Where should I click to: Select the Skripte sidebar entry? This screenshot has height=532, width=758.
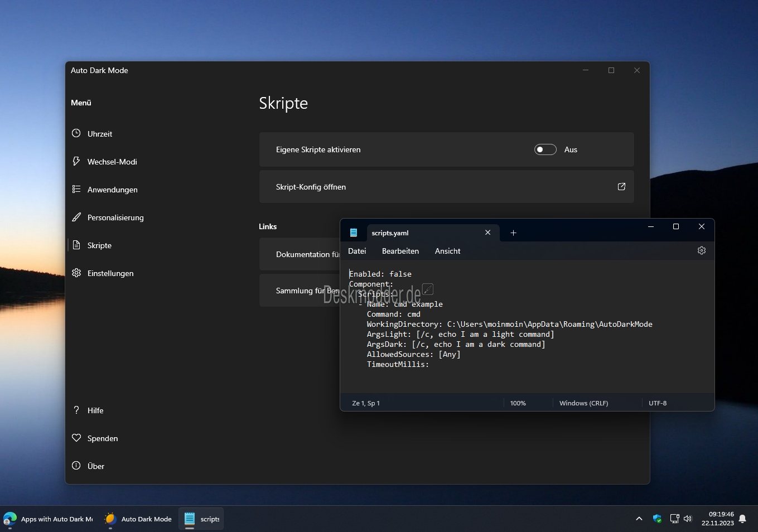pos(92,245)
